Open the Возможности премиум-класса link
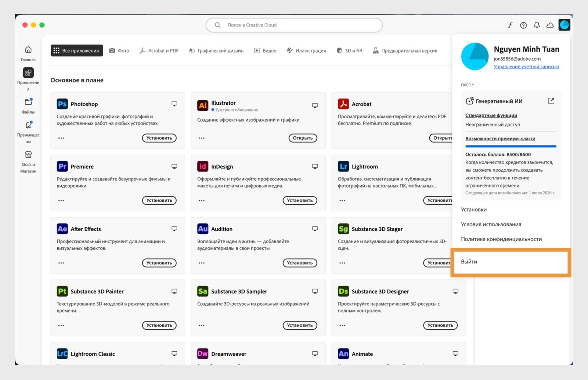Screen dimensions: 588x380 point(500,139)
